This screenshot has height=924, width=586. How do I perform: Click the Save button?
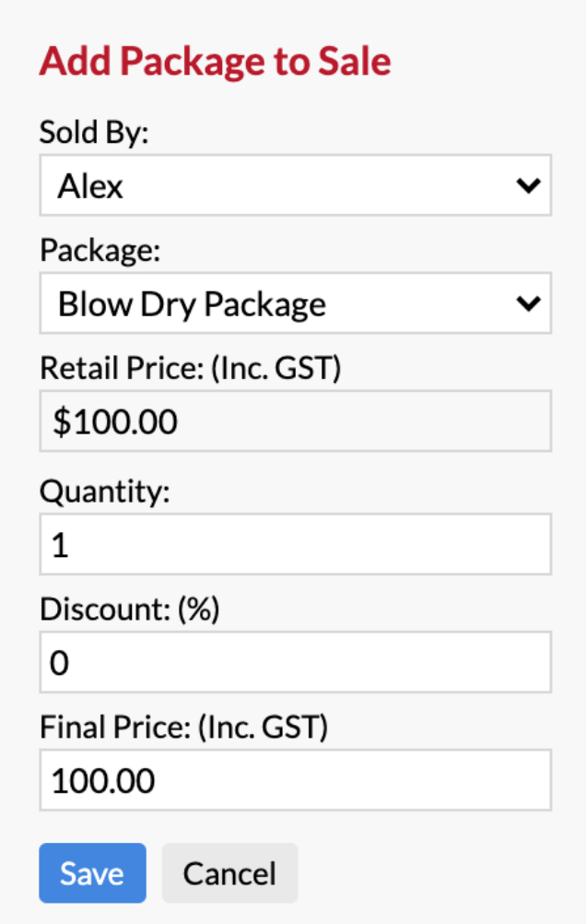[x=92, y=872]
